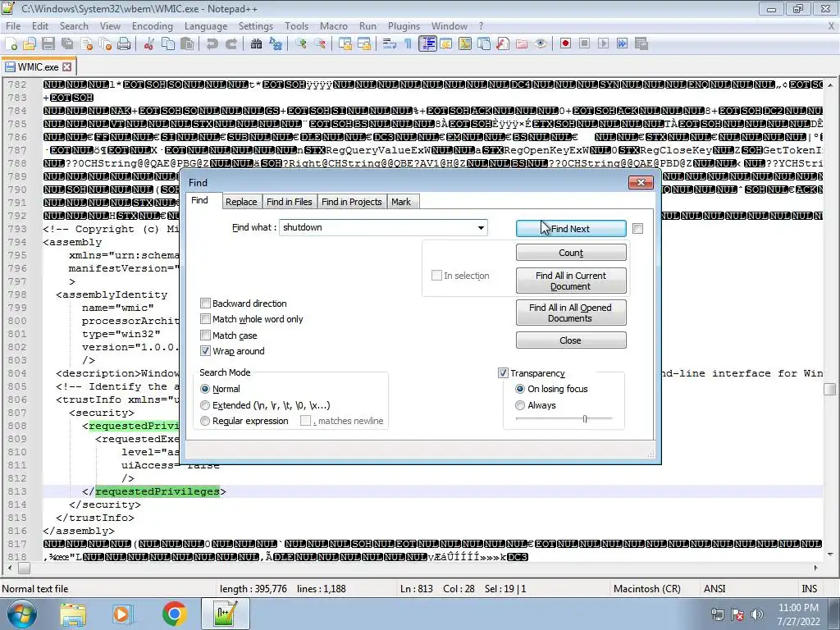Switch to the Replace tab
Screen dimensions: 840x630
(241, 202)
